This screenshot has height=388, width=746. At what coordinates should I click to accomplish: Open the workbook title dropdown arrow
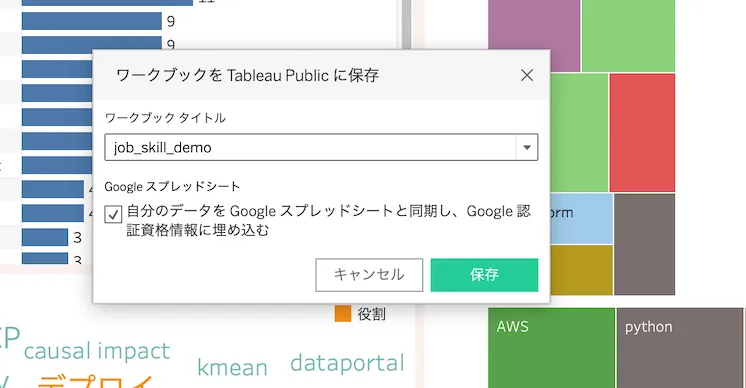(x=527, y=147)
